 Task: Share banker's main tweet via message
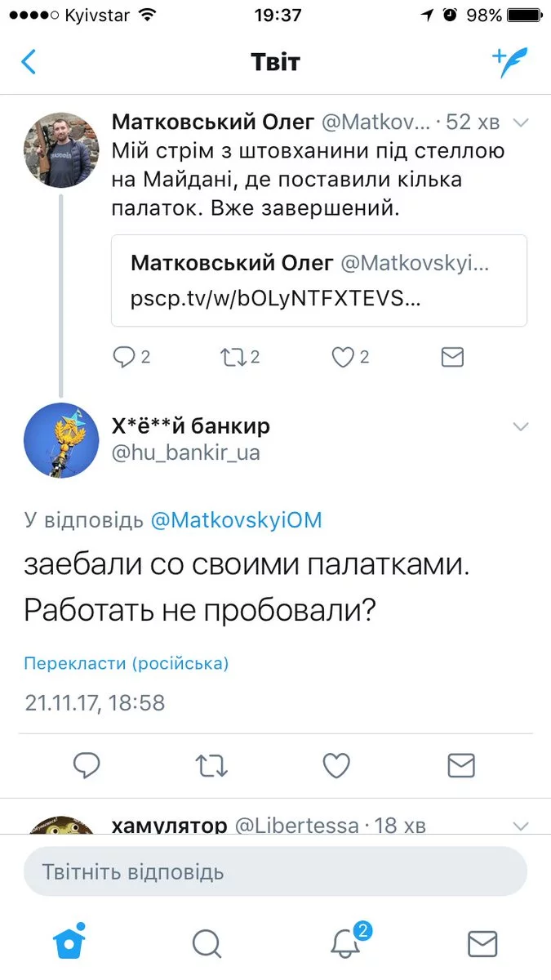(461, 765)
